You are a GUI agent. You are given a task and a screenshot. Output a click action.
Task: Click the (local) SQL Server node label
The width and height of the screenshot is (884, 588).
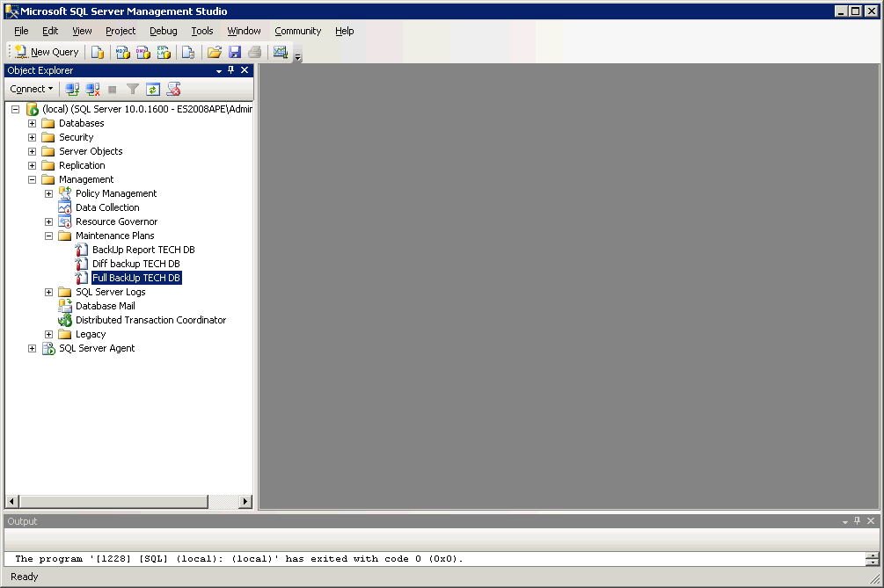(147, 109)
